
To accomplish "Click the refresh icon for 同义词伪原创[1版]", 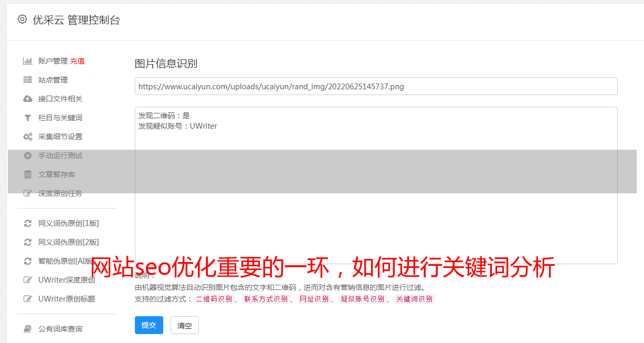I will [28, 223].
